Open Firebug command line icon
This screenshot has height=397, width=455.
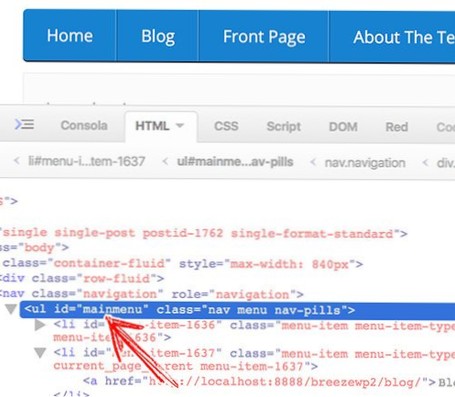[24, 124]
